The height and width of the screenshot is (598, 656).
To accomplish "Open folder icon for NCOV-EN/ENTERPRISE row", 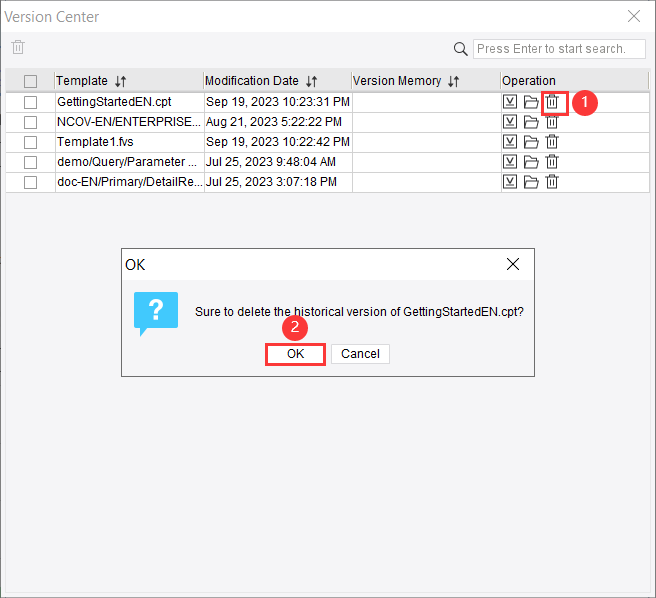I will click(x=531, y=122).
